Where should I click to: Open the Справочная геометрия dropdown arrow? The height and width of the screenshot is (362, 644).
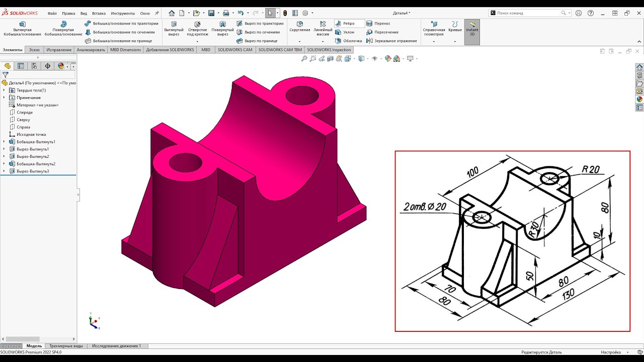pyautogui.click(x=434, y=41)
